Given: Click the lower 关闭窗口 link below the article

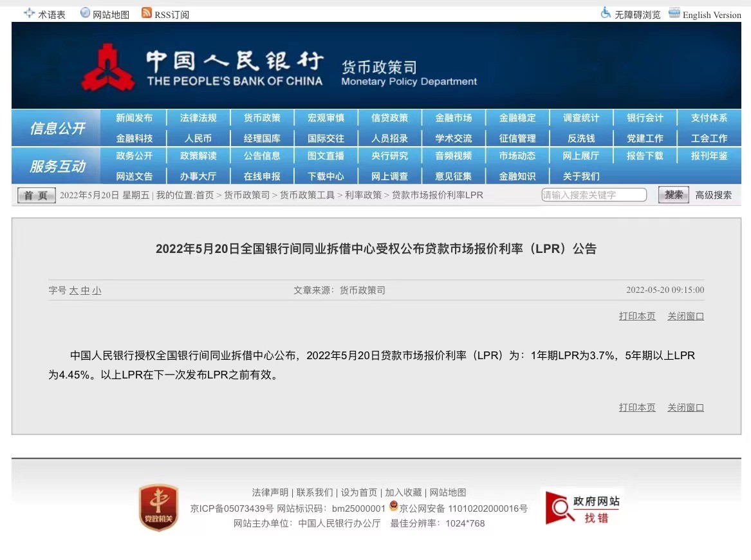Looking at the screenshot, I should [x=685, y=407].
